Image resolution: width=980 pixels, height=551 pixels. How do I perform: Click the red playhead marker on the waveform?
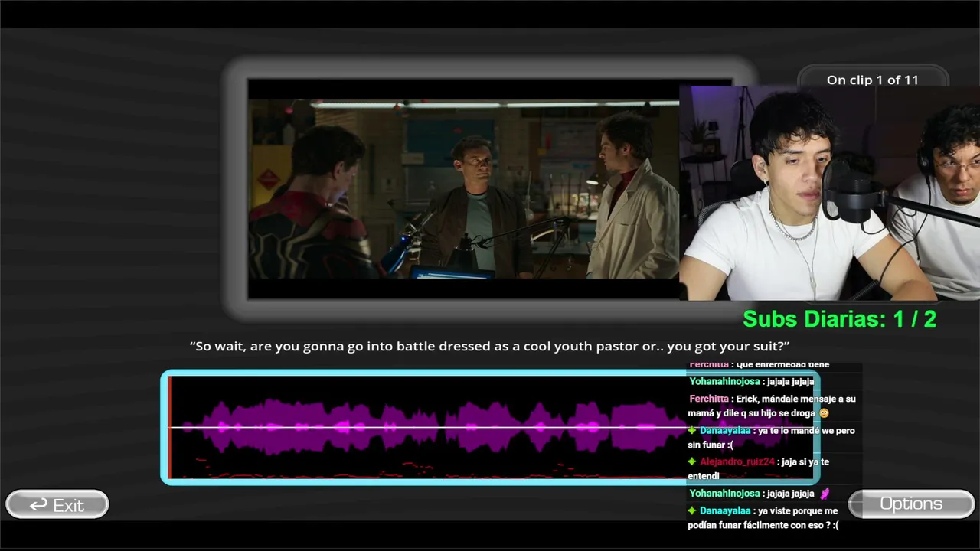pos(169,427)
